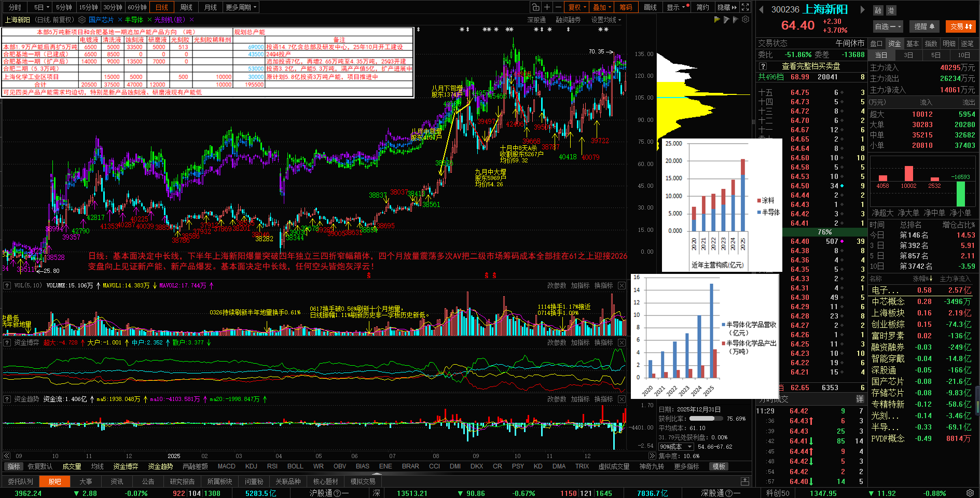The width and height of the screenshot is (980, 498).
Task: Click the 融 margin badge icon
Action: pos(878,10)
